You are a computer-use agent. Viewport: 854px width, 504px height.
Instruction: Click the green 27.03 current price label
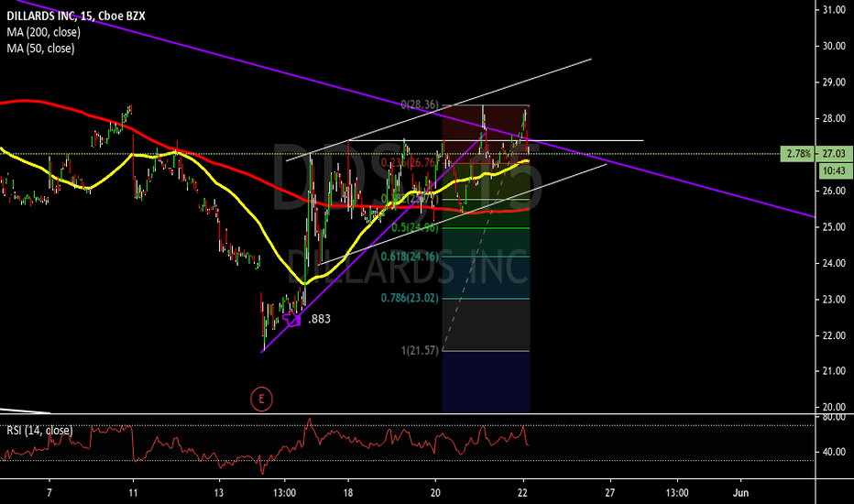point(834,154)
